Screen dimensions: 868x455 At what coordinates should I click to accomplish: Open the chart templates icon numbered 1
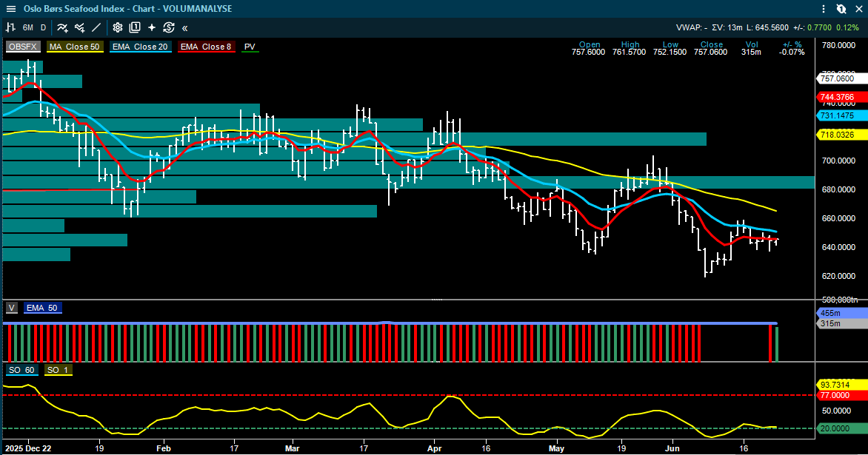[135, 27]
